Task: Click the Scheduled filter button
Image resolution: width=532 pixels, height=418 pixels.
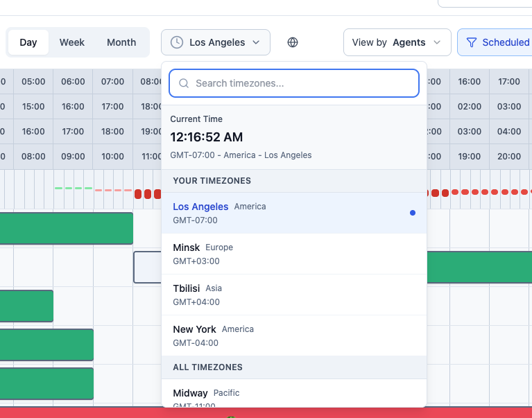Action: (495, 42)
